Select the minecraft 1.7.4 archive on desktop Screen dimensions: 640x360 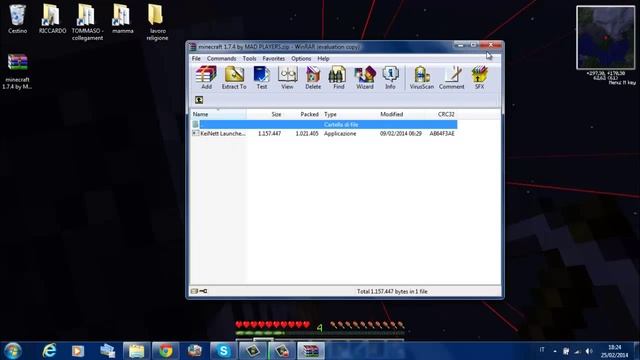[17, 71]
